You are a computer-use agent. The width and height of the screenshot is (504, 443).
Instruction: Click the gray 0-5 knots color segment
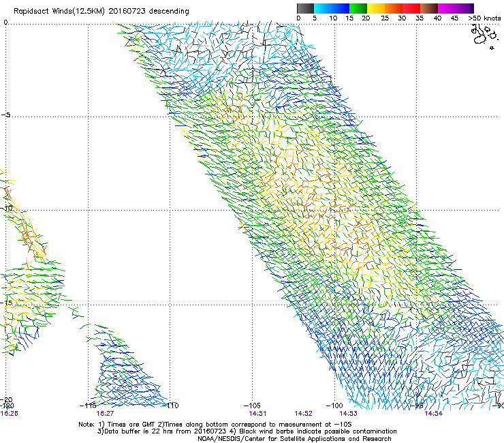point(305,8)
